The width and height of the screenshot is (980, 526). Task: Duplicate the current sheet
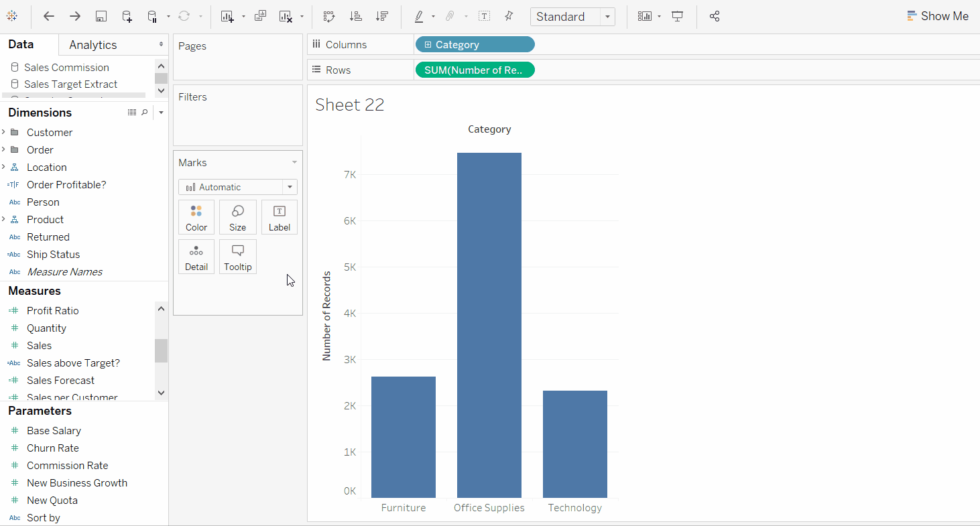[x=261, y=17]
